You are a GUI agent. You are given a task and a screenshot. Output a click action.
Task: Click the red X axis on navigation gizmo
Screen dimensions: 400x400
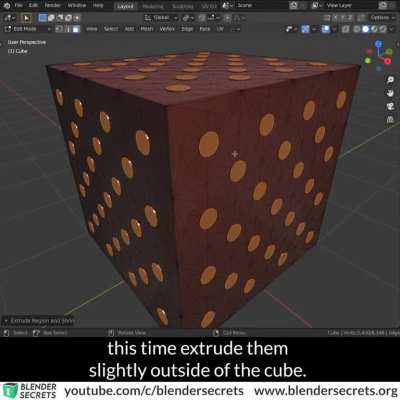point(387,61)
